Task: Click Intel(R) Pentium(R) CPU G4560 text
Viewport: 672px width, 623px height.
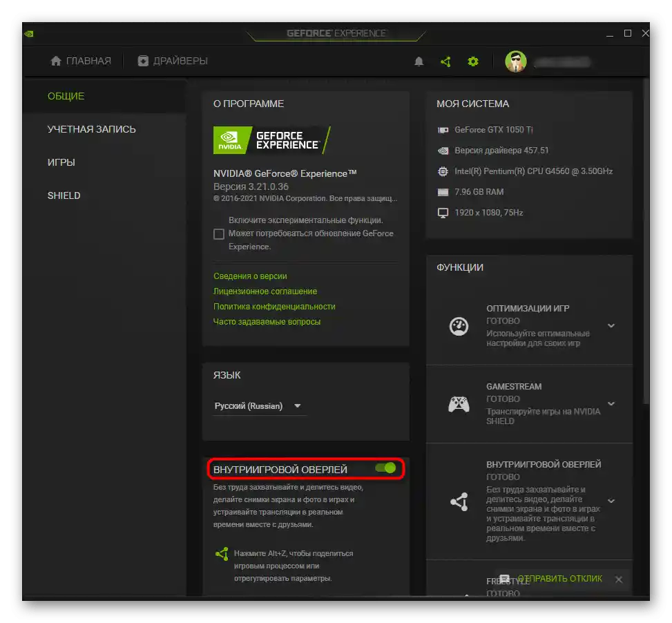Action: coord(534,171)
